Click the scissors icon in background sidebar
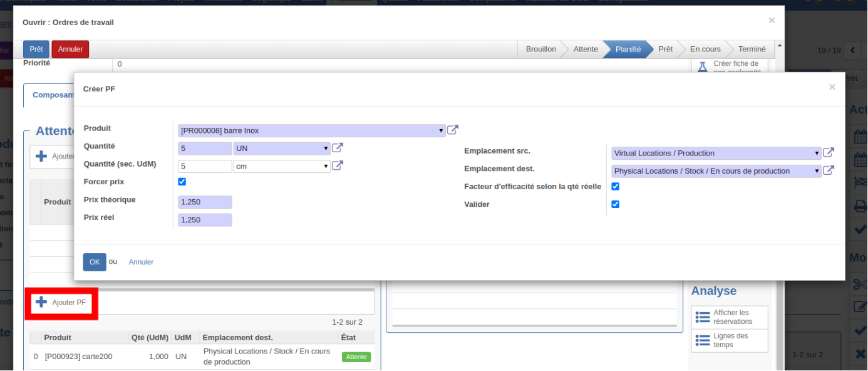The height and width of the screenshot is (371, 868). click(859, 284)
